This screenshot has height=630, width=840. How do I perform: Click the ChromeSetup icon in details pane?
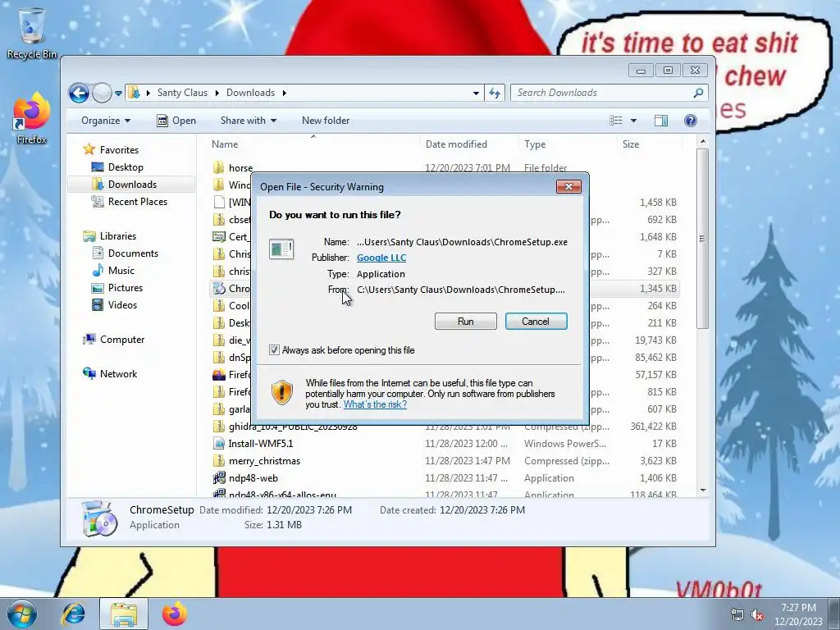pyautogui.click(x=99, y=518)
